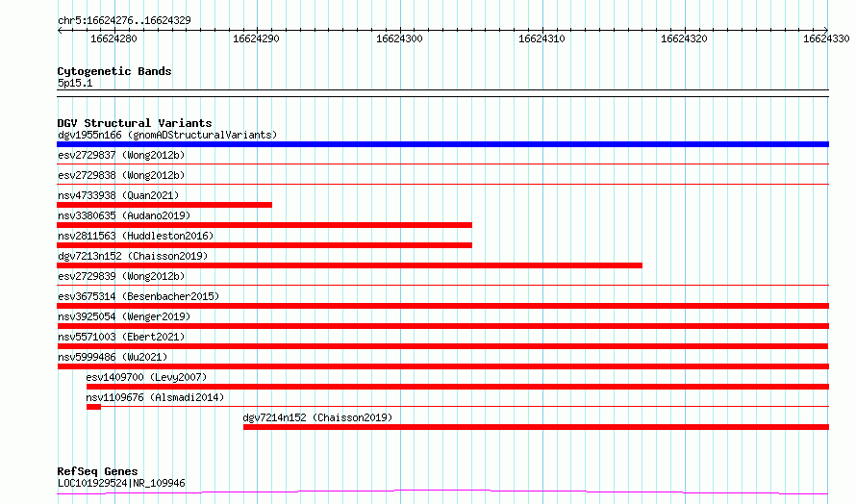Open the nsv2811563 (Huddleston2016) variant label
Screen dimensions: 856x504
tap(136, 236)
